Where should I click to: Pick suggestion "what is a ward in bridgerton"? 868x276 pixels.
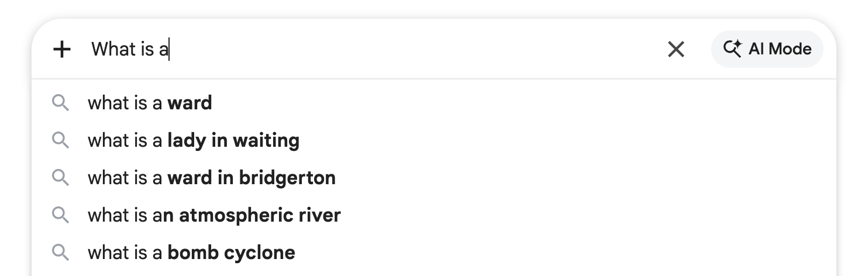(x=211, y=178)
